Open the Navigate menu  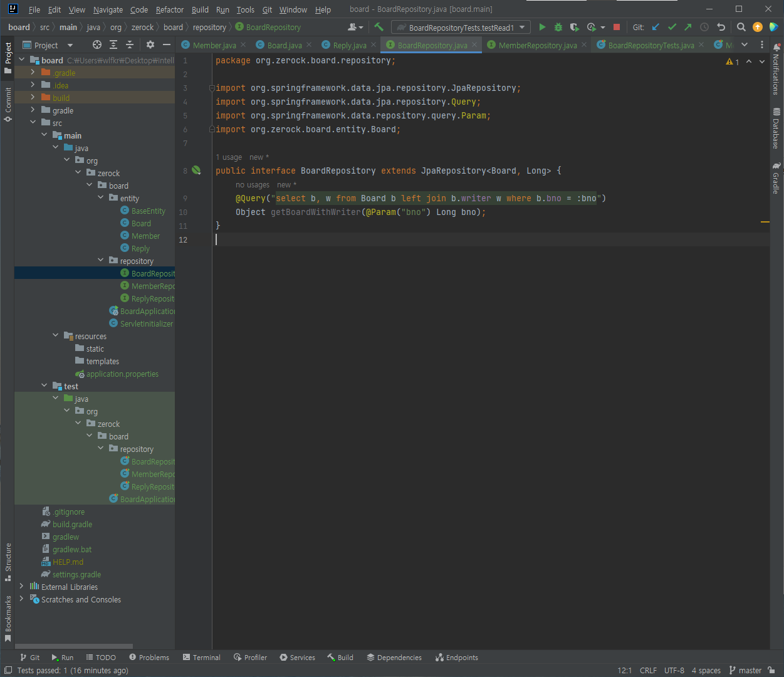click(x=108, y=9)
